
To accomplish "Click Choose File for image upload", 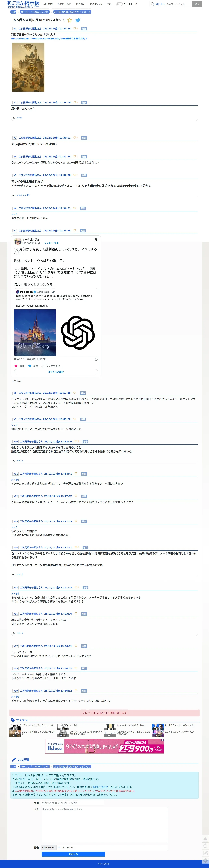I will coord(49,847).
